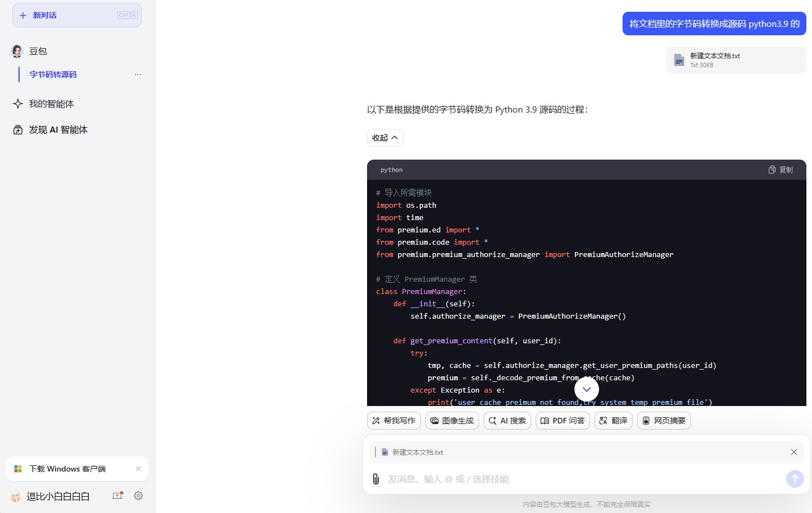Select the 网页摘要 skill
Screen dimensions: 812x513
click(x=664, y=421)
